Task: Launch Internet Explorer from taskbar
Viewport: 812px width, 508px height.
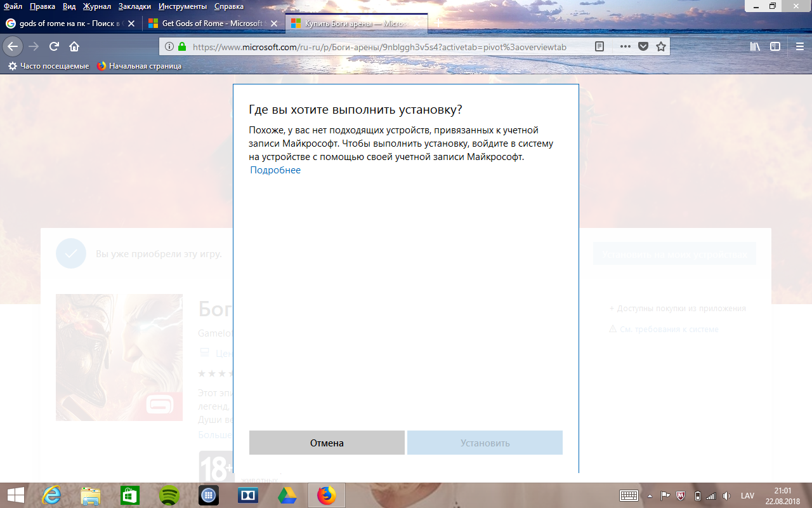Action: [51, 495]
